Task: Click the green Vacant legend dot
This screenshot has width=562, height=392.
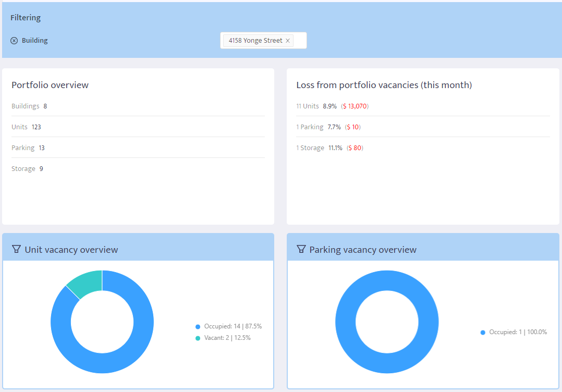Action: pos(198,337)
